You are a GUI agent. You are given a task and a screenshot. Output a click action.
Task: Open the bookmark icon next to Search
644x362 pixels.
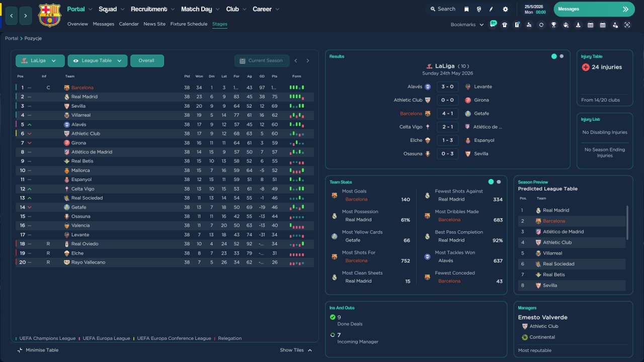(466, 9)
